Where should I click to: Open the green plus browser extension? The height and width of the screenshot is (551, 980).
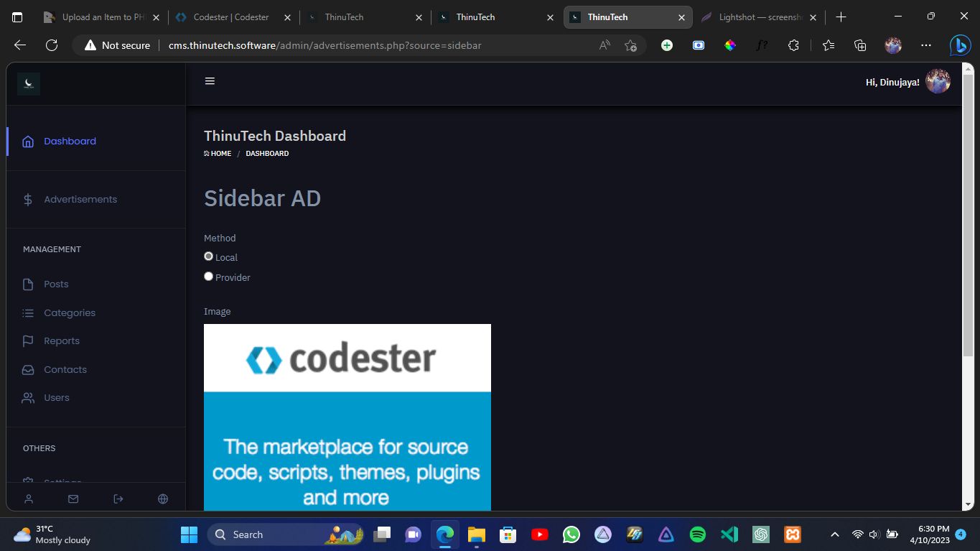667,45
